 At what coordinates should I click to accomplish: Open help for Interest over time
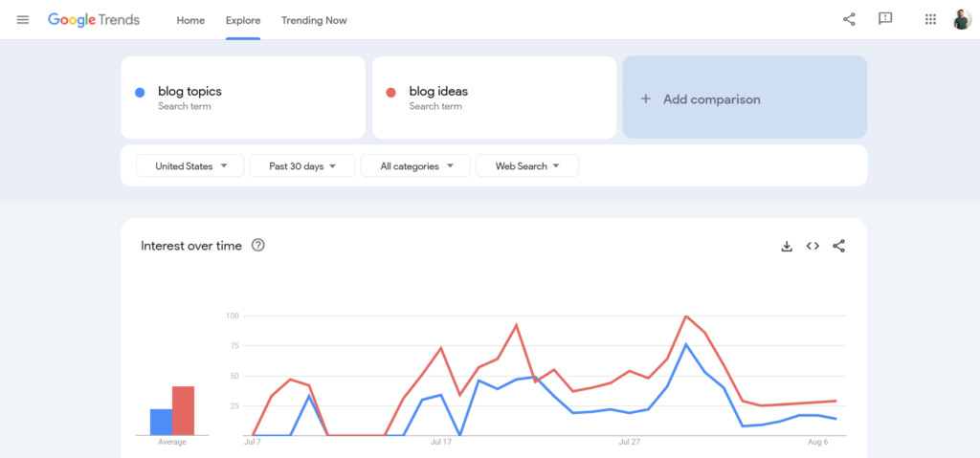coord(257,246)
